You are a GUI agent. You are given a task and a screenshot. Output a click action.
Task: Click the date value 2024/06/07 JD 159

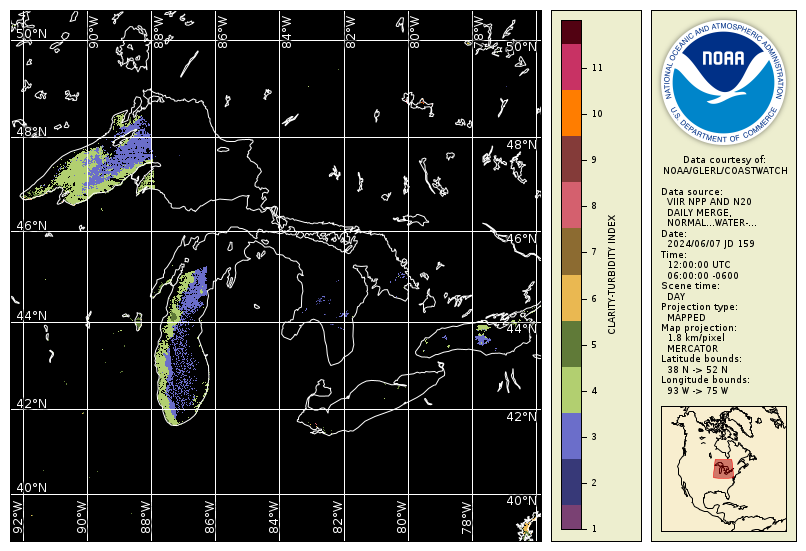coord(711,244)
